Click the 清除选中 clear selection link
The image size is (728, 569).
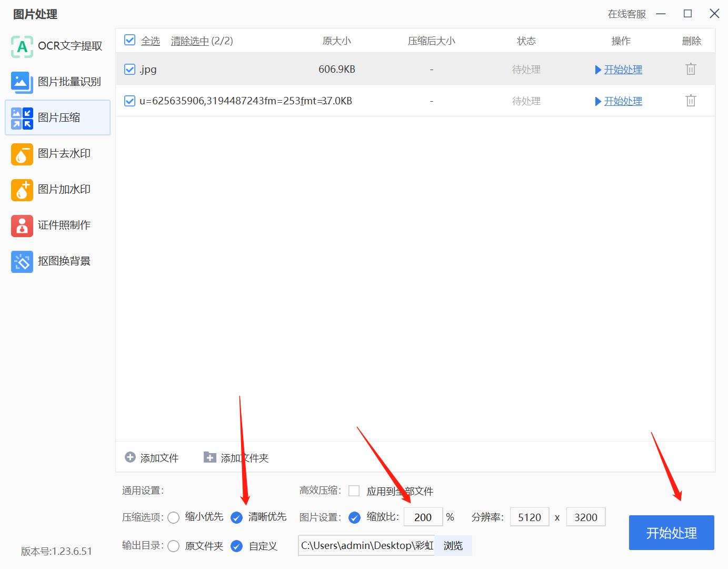coord(190,40)
